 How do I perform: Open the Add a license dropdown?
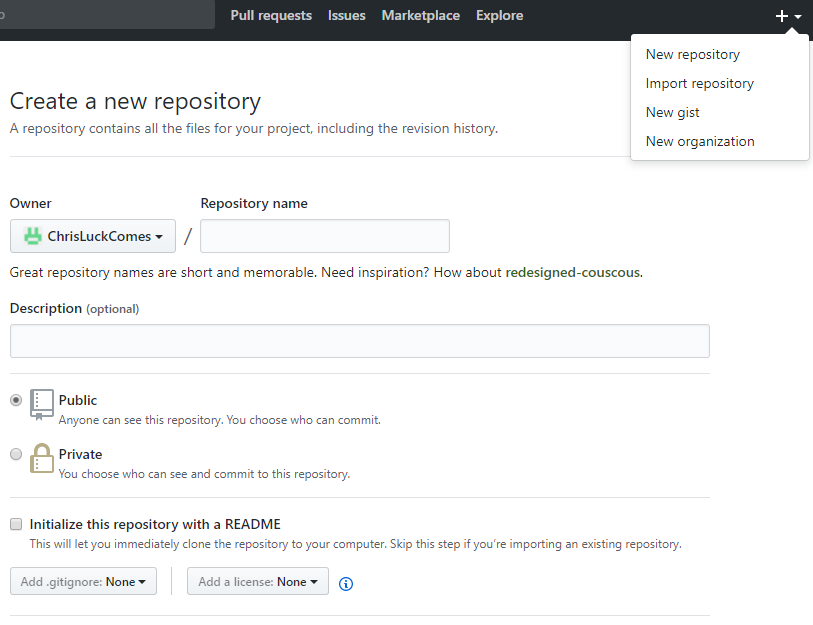coord(258,581)
